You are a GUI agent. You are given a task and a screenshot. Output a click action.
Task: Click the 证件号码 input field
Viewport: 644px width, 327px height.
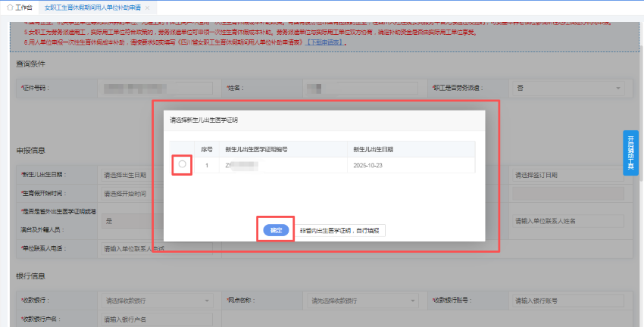tap(155, 89)
